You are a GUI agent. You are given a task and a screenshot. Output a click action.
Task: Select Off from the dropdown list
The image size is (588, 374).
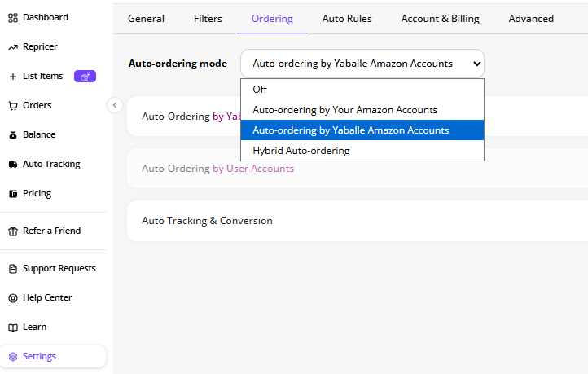(x=362, y=90)
